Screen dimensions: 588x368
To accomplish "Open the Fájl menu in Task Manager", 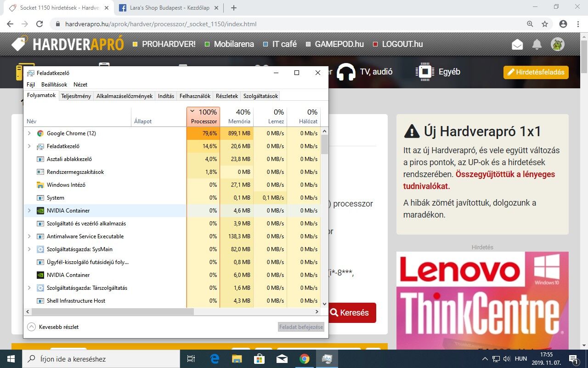I will 31,85.
